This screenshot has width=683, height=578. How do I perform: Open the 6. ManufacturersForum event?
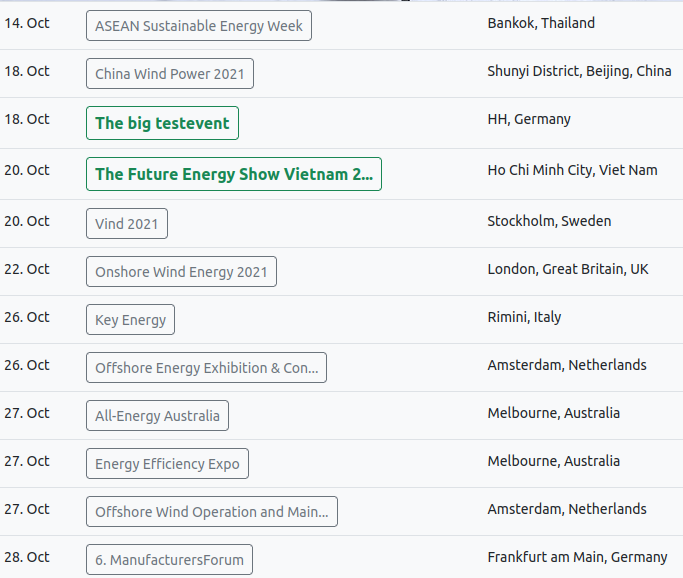169,559
